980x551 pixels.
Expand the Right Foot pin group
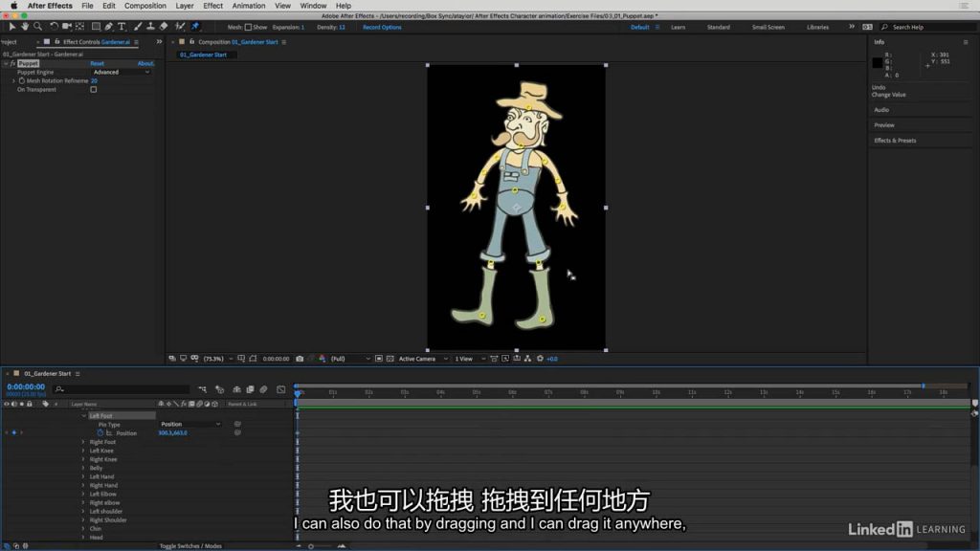pyautogui.click(x=83, y=442)
